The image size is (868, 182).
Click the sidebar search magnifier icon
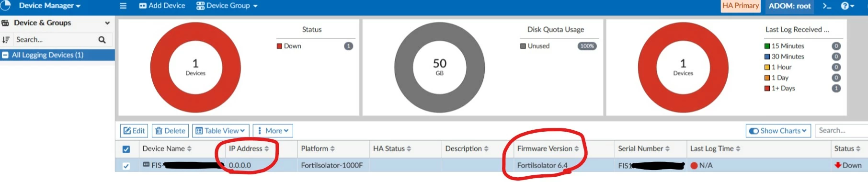(102, 40)
